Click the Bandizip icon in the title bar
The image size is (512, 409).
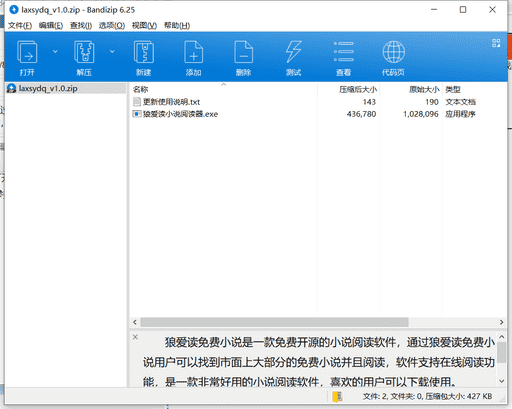[x=14, y=10]
